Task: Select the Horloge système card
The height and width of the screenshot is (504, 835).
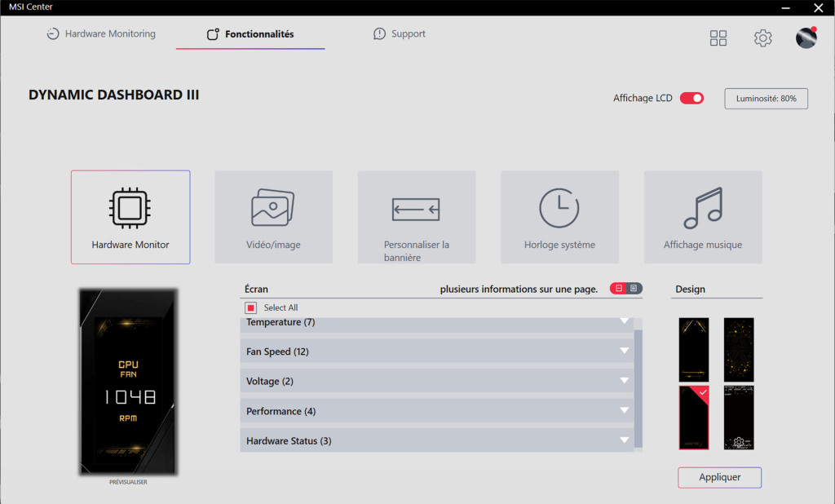Action: [559, 217]
